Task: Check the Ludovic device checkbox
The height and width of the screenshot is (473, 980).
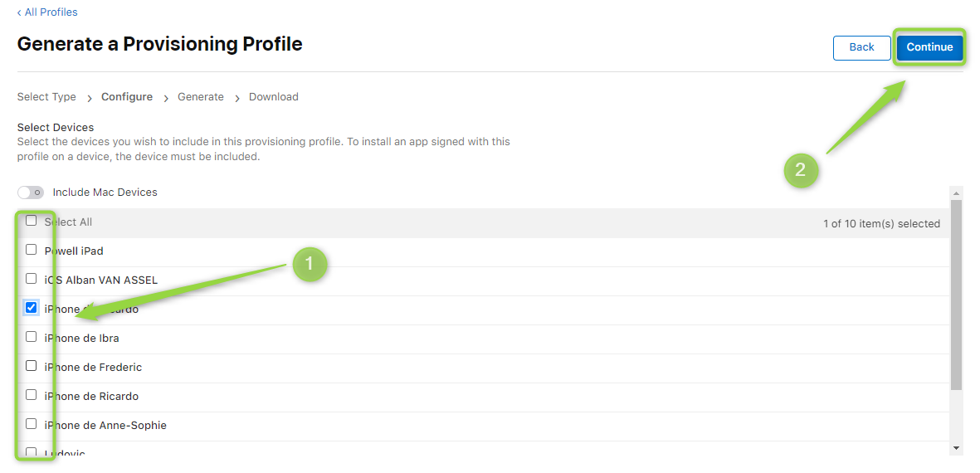Action: [32, 452]
